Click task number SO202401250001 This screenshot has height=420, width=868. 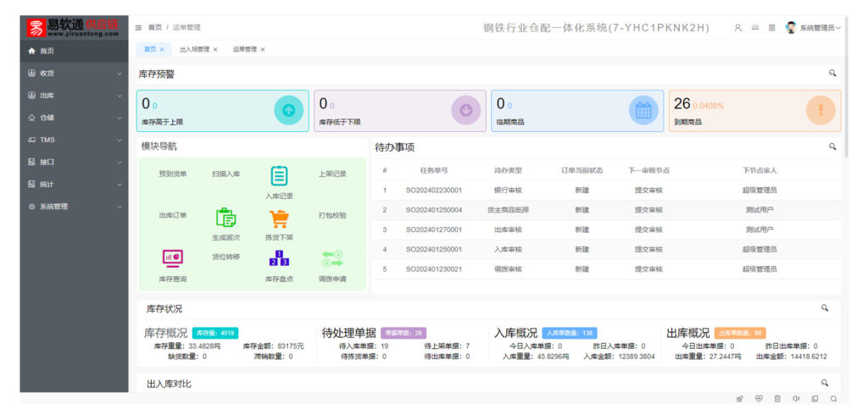(x=433, y=249)
